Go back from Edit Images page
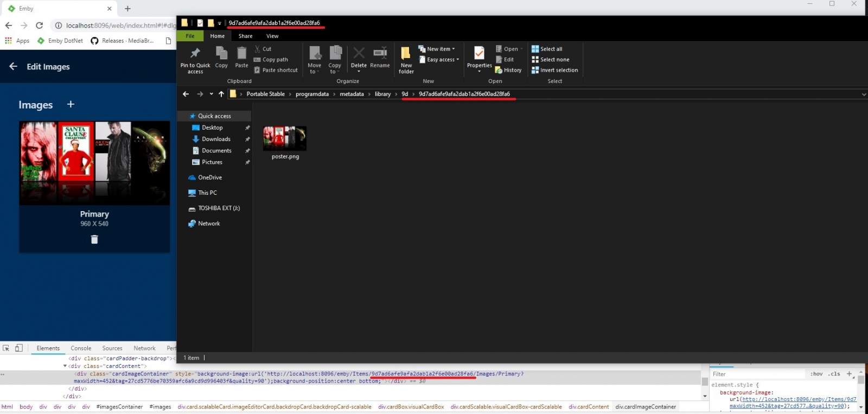868x414 pixels. point(14,66)
